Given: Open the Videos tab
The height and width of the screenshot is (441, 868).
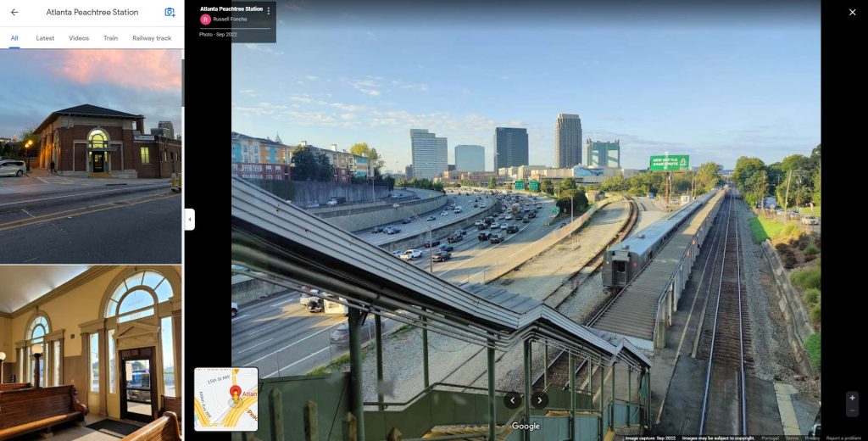Looking at the screenshot, I should [x=79, y=38].
